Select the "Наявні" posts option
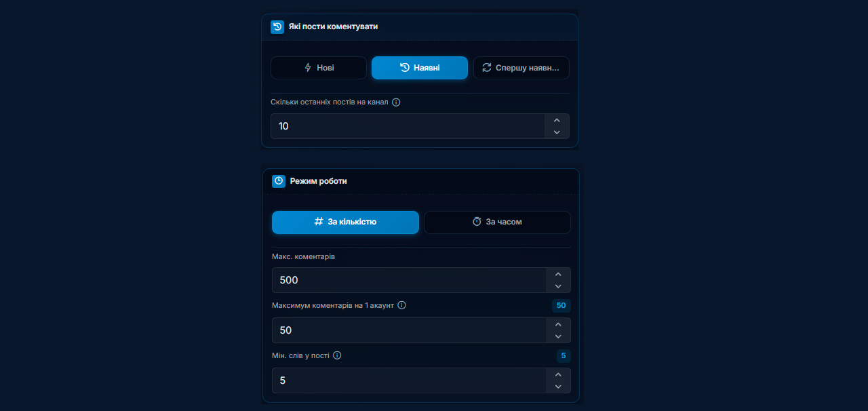Viewport: 868px width, 411px height. (x=420, y=68)
